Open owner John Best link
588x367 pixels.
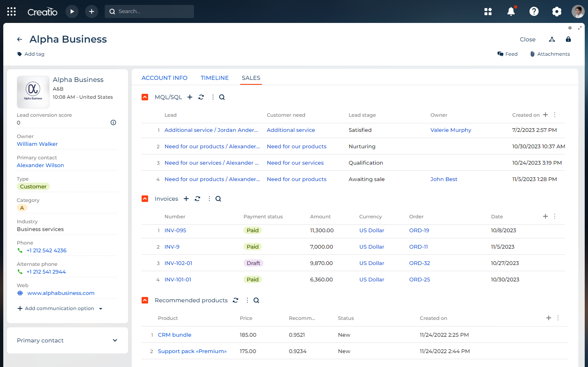444,179
